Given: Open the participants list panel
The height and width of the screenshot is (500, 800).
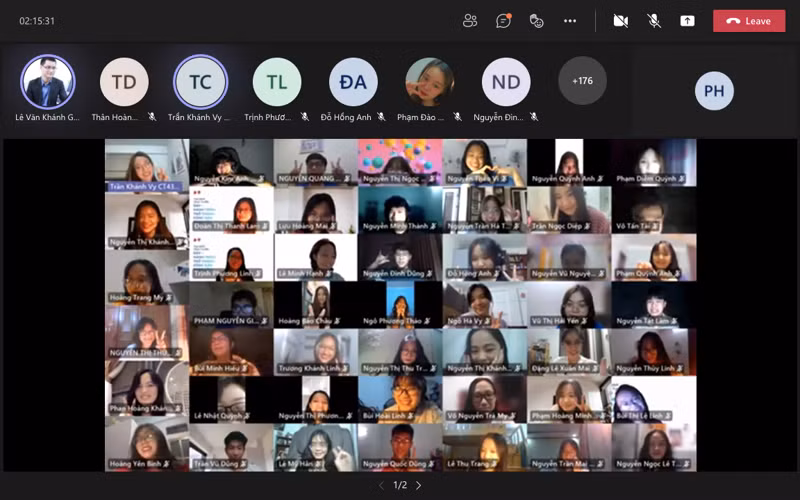Looking at the screenshot, I should 470,21.
